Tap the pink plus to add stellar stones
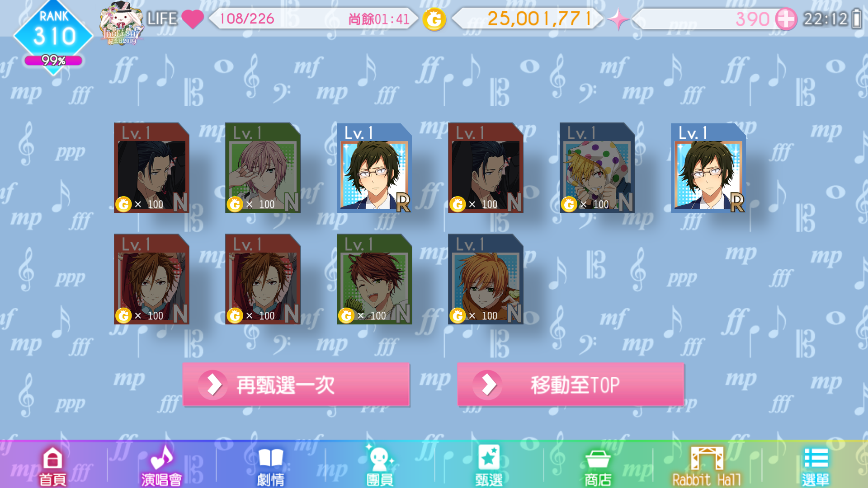Viewport: 868px width, 488px height. 786,19
